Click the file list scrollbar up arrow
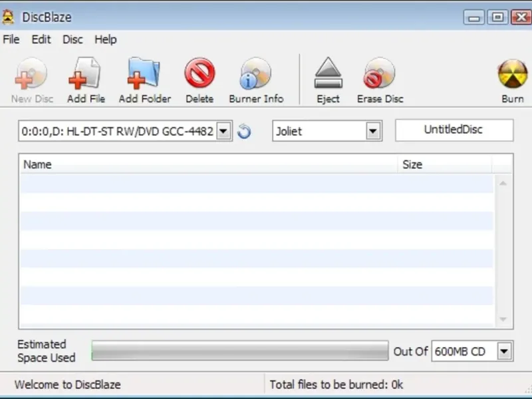Image resolution: width=532 pixels, height=399 pixels. point(503,184)
